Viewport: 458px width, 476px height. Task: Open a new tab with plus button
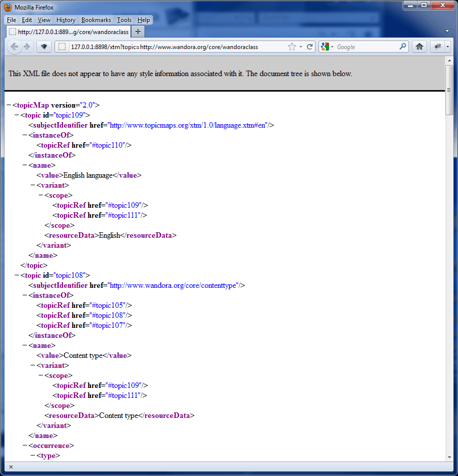tap(138, 32)
